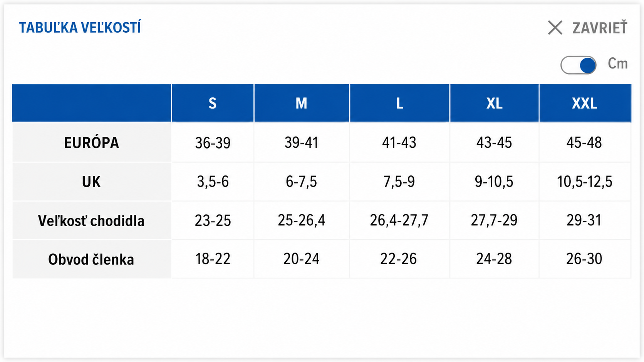This screenshot has width=644, height=362.
Task: Select the S size column header
Action: [213, 103]
